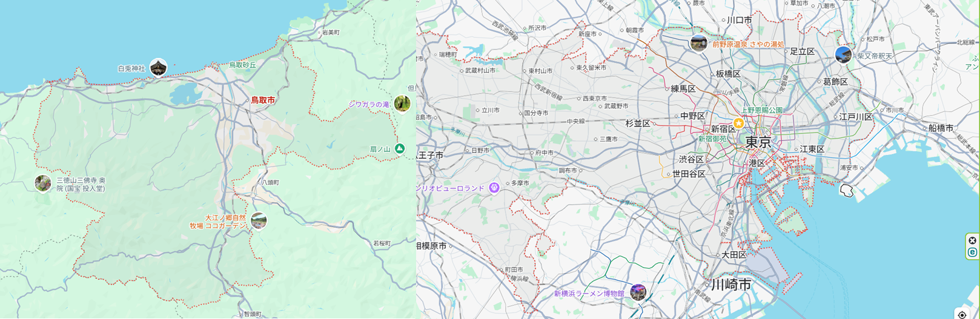Screen dimensions: 980x319
Task: Open the 三徳山三佛寺 奥院 photo marker
Action: (42, 183)
